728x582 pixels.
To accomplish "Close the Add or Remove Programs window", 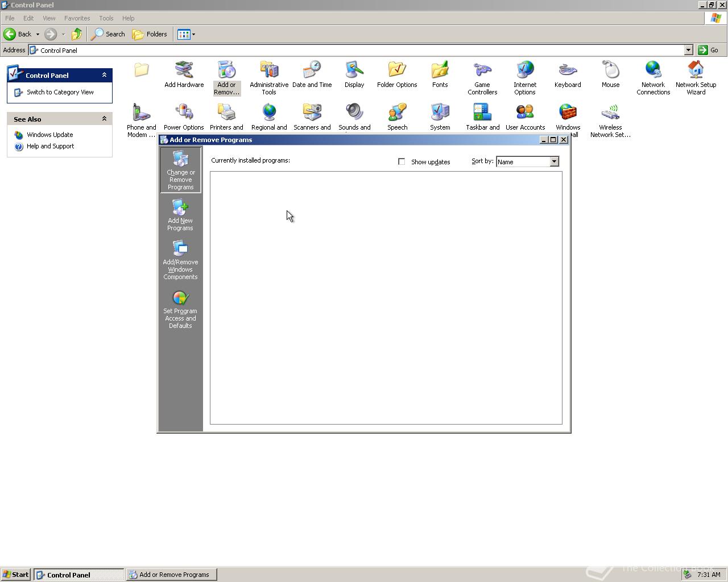I will [564, 140].
